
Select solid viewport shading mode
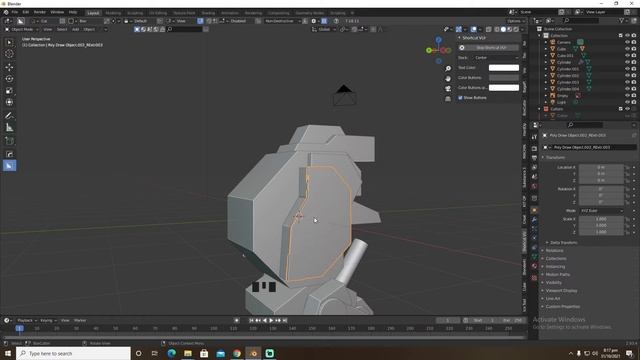(503, 29)
